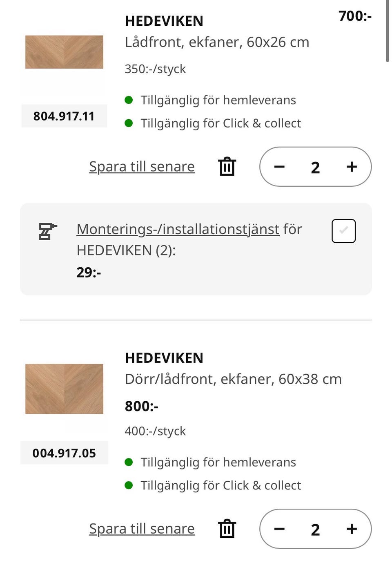The height and width of the screenshot is (561, 392).
Task: Click the scrollbar on the right edge
Action: tap(388, 31)
